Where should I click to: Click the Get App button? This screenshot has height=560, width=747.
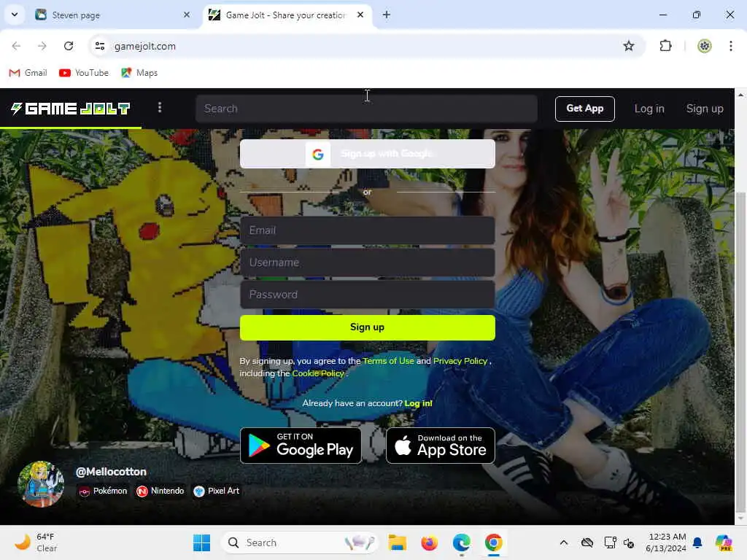[584, 109]
